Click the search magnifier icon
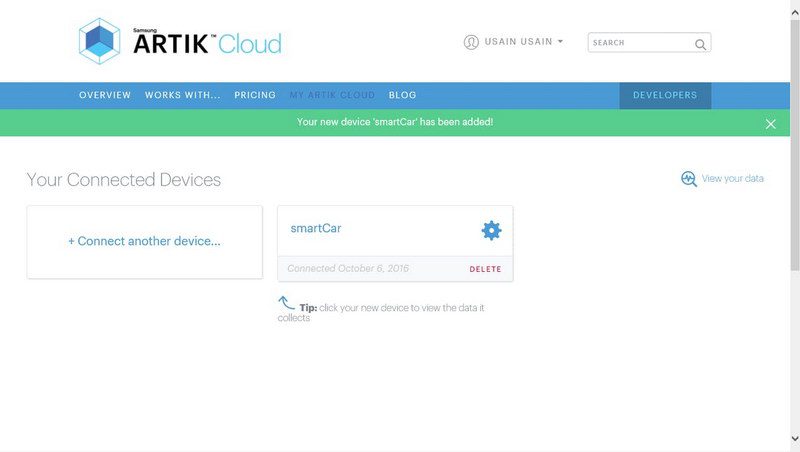The height and width of the screenshot is (452, 800). [701, 44]
